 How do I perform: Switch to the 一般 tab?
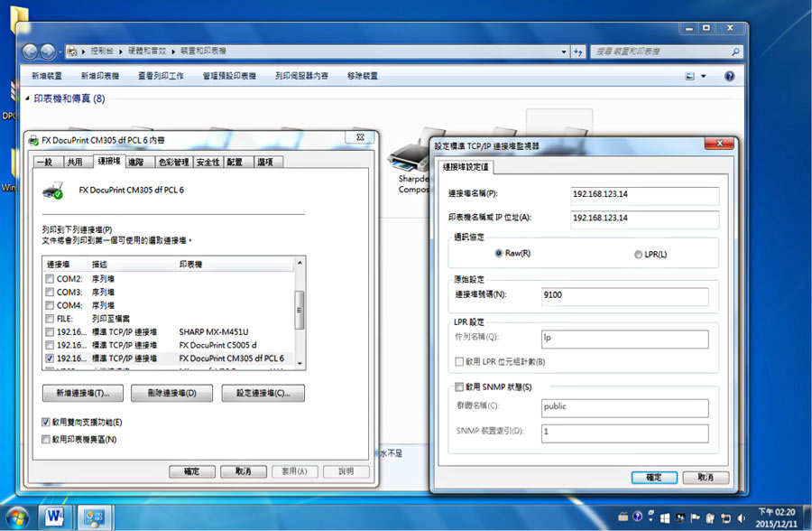pyautogui.click(x=47, y=163)
